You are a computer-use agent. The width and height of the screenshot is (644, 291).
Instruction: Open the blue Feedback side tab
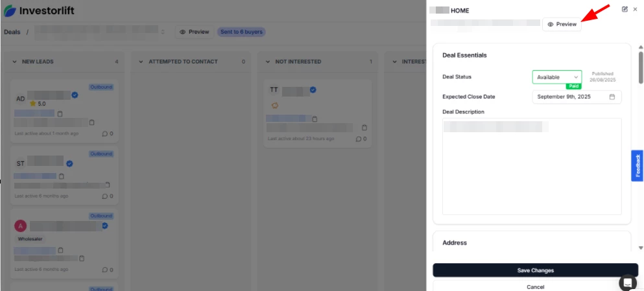[x=638, y=166]
